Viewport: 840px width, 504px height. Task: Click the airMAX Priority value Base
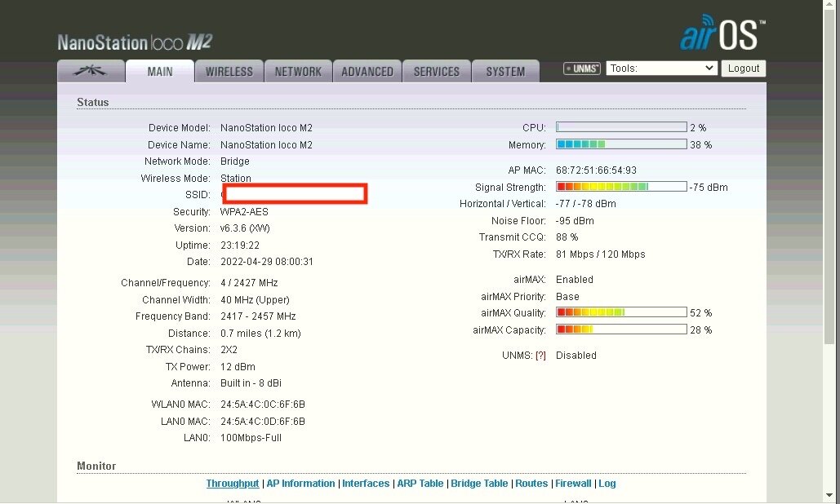point(567,296)
